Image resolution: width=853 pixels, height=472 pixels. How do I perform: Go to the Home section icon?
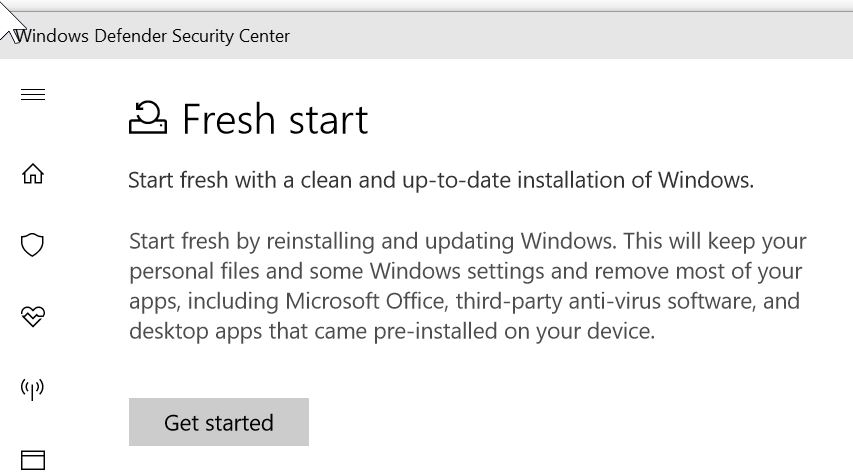pos(33,174)
